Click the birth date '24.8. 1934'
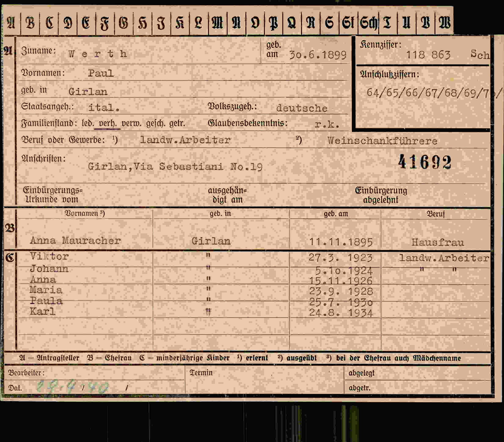504x442 pixels. pyautogui.click(x=341, y=313)
